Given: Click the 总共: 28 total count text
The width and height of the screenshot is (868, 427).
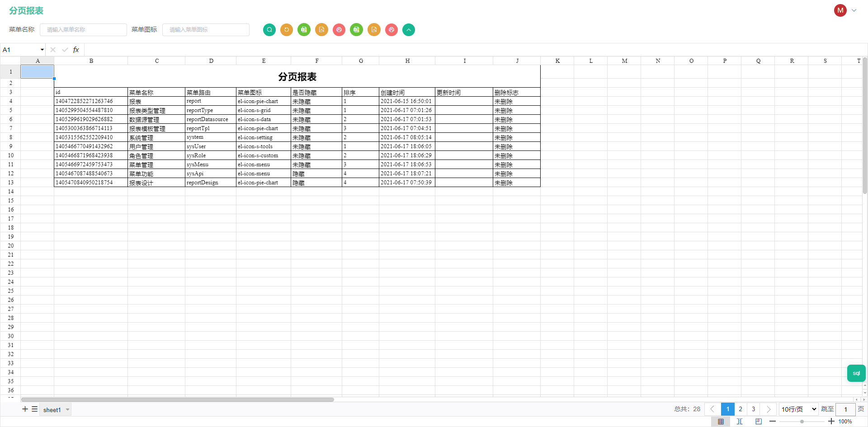Looking at the screenshot, I should click(x=687, y=409).
